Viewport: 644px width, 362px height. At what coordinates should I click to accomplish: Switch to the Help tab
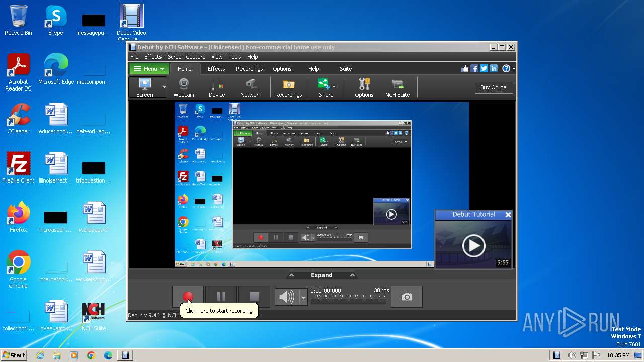(313, 69)
